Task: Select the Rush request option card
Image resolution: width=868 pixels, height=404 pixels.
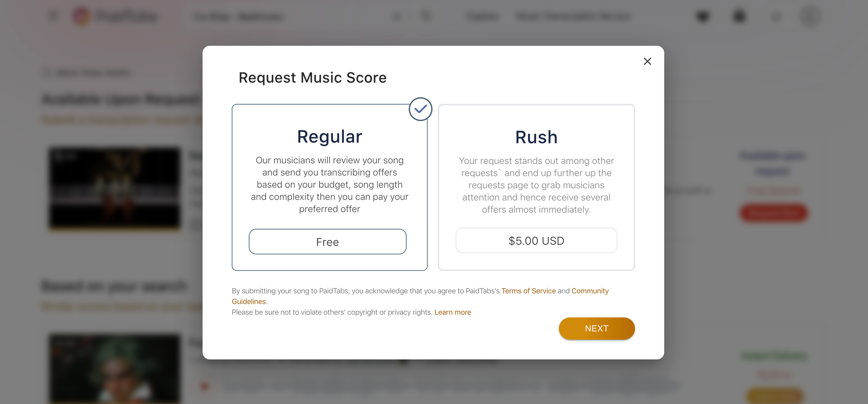Action: (x=536, y=187)
